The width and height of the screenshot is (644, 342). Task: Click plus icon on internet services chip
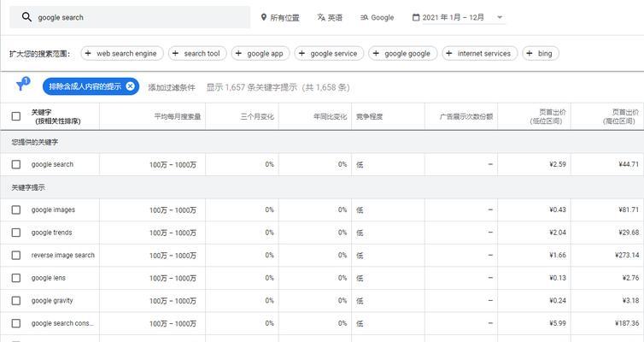[449, 53]
